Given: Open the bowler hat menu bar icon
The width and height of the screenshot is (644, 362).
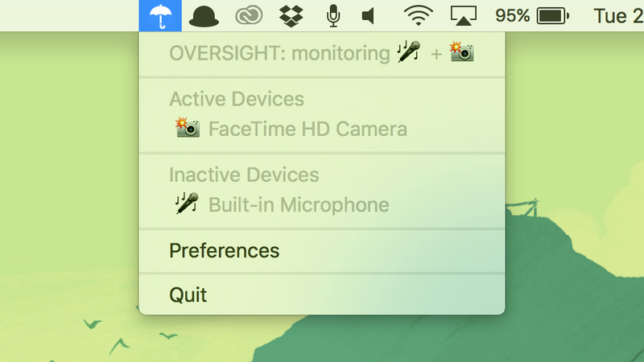Looking at the screenshot, I should tap(204, 16).
